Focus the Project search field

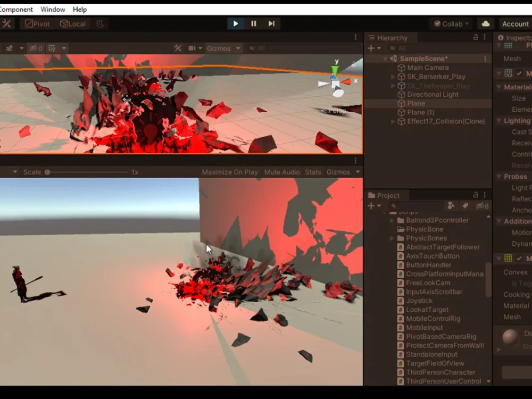point(416,205)
